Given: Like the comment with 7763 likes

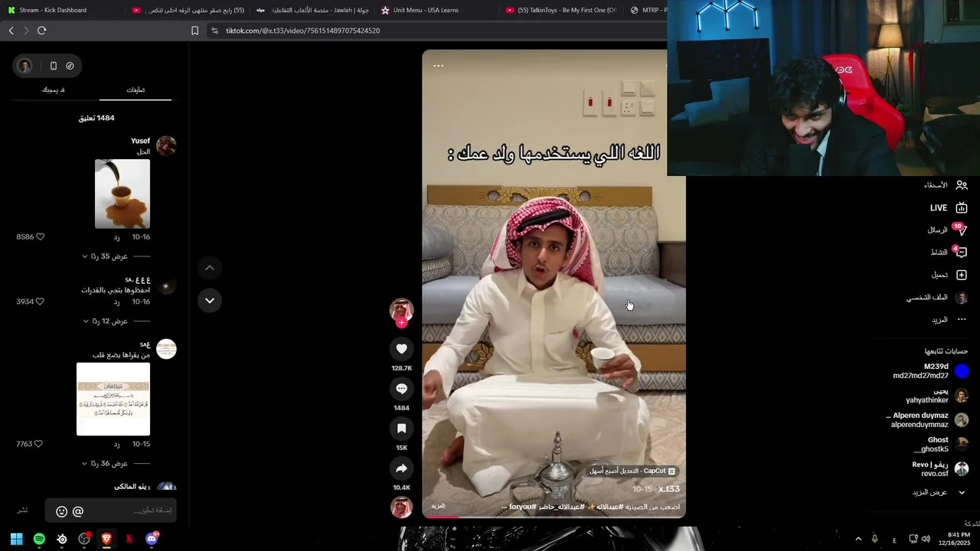Looking at the screenshot, I should [38, 444].
